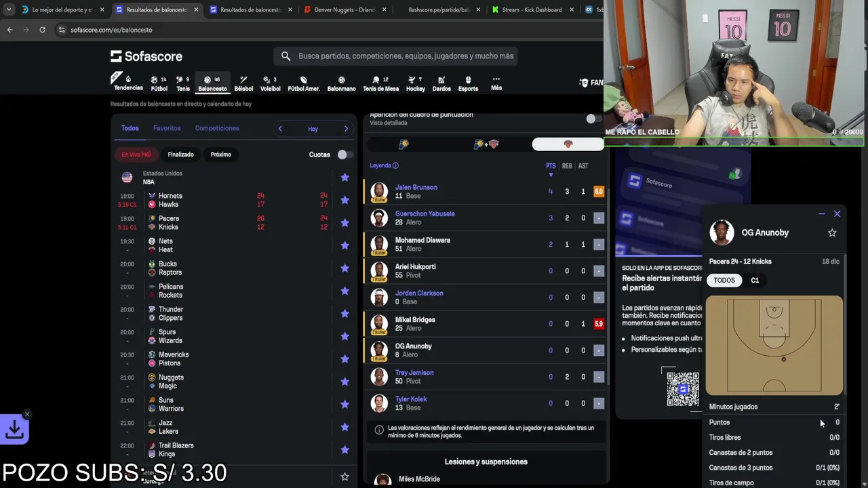Viewport: 868px width, 488px height.
Task: Select both teams lineup filter
Action: click(x=486, y=144)
